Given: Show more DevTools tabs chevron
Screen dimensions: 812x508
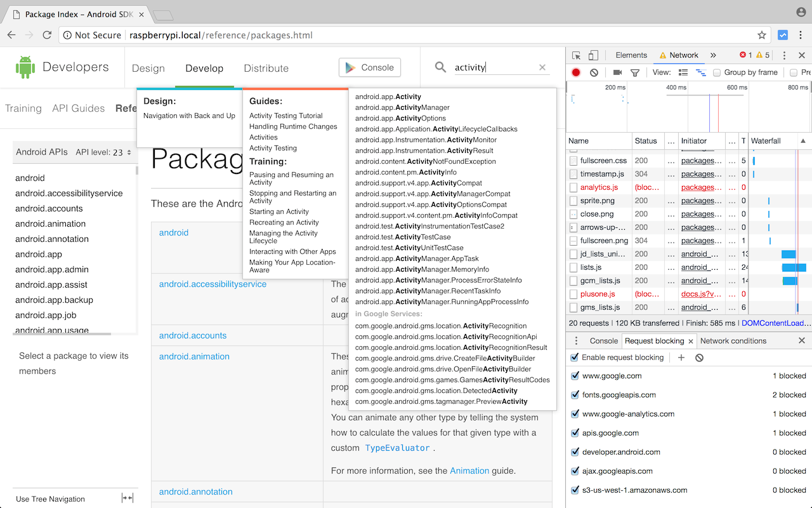Looking at the screenshot, I should click(713, 55).
